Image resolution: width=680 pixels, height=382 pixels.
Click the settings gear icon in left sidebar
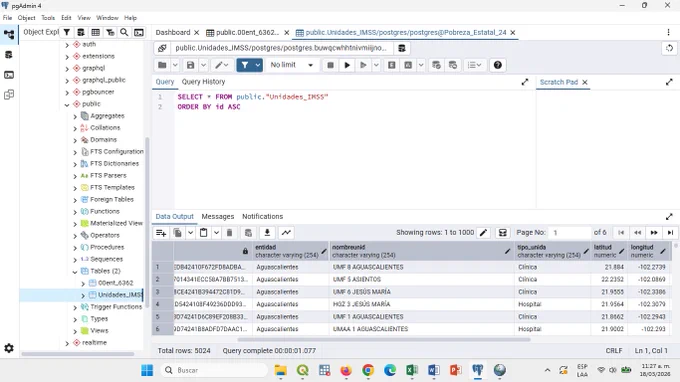point(9,348)
